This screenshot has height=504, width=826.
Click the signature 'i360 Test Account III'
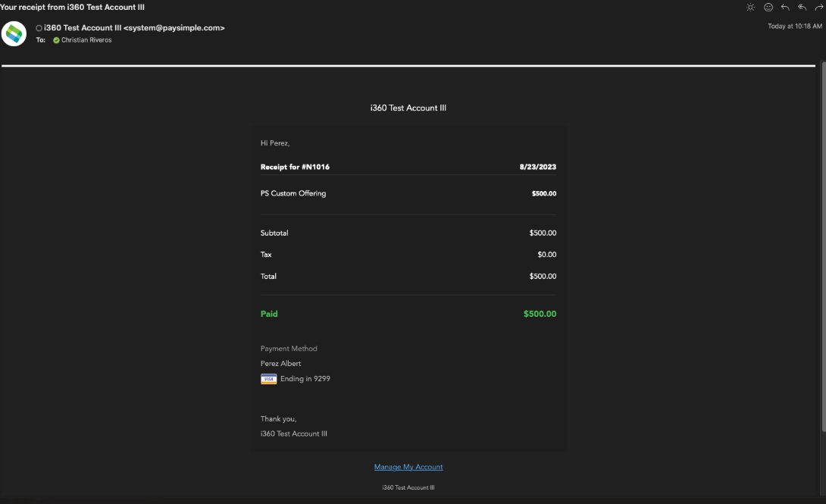[x=294, y=434]
